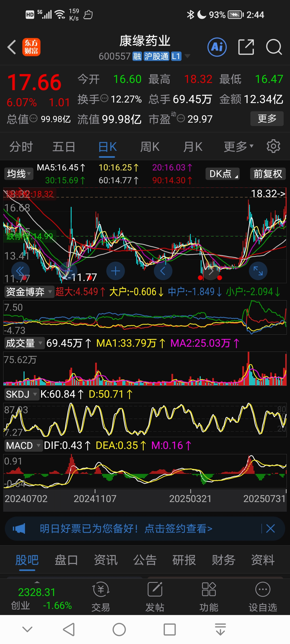The image size is (290, 644).
Task: Open chart settings gear icon
Action: (273, 146)
